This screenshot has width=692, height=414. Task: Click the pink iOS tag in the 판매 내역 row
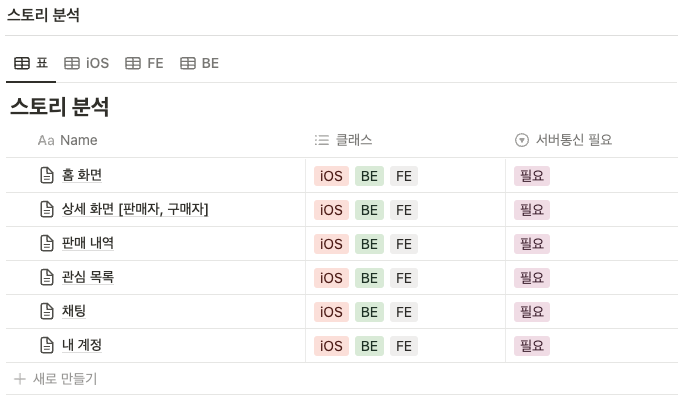[x=331, y=244]
